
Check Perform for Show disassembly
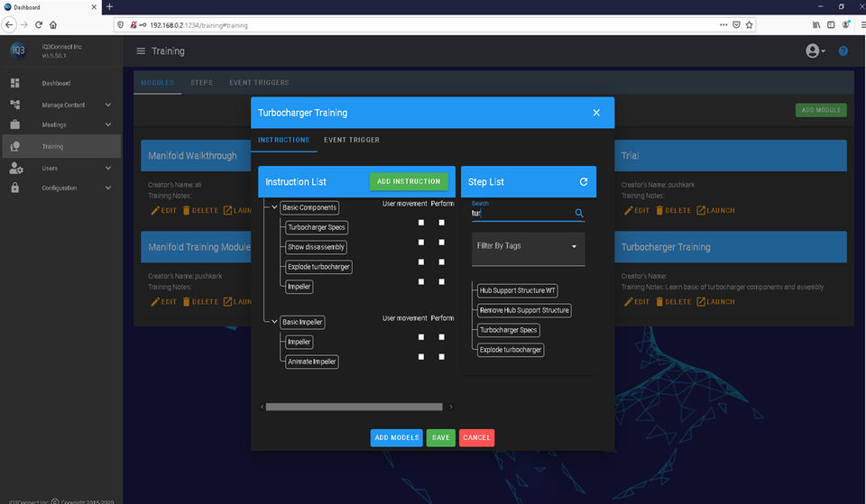click(441, 243)
